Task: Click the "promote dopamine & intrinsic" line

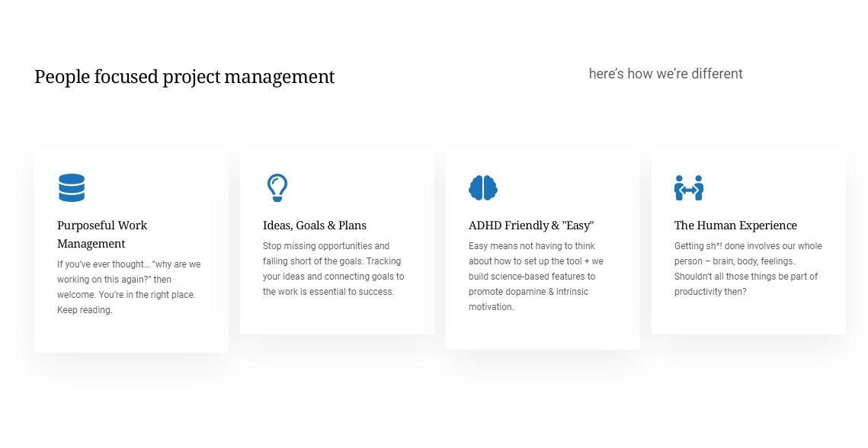Action: point(528,292)
